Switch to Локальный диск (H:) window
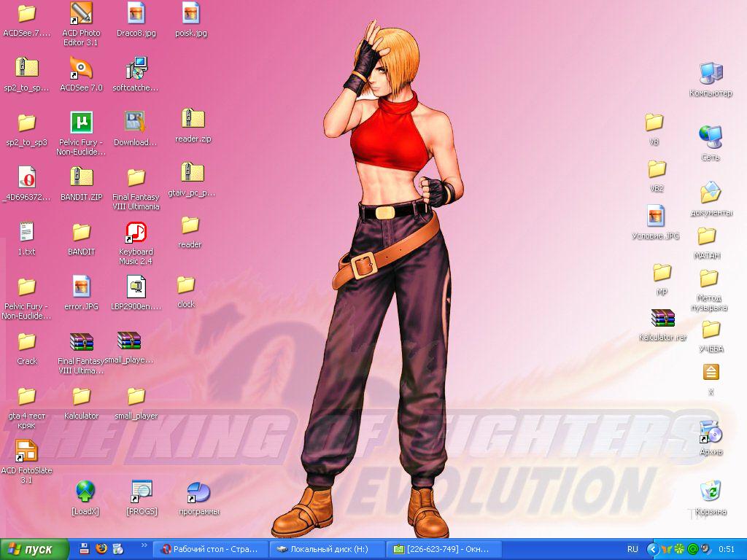Screen dimensions: 747x560 (327, 550)
